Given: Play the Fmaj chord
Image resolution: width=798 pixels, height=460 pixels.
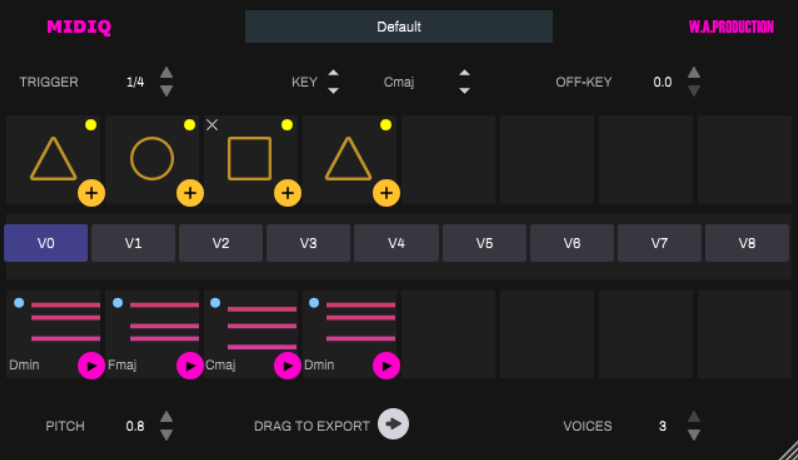Looking at the screenshot, I should point(190,365).
